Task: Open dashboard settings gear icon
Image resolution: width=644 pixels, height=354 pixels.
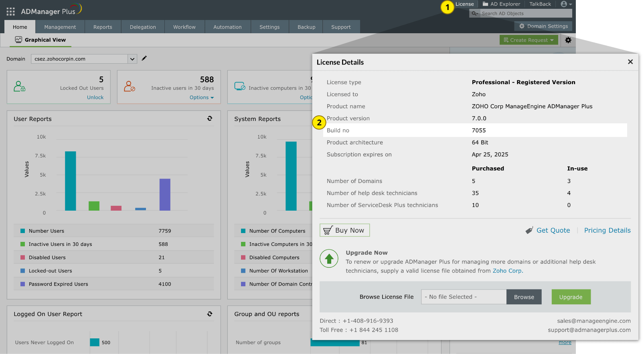Action: [568, 40]
